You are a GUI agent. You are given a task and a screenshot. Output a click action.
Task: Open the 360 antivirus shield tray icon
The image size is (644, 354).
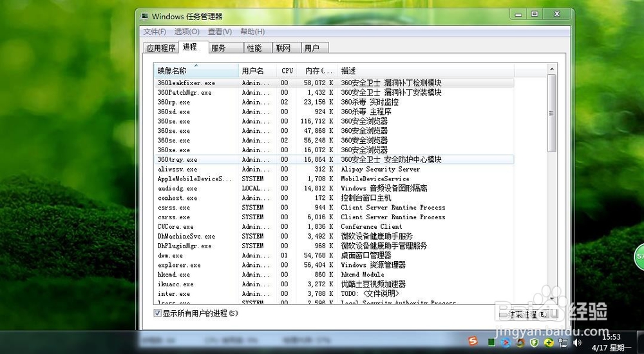click(535, 342)
